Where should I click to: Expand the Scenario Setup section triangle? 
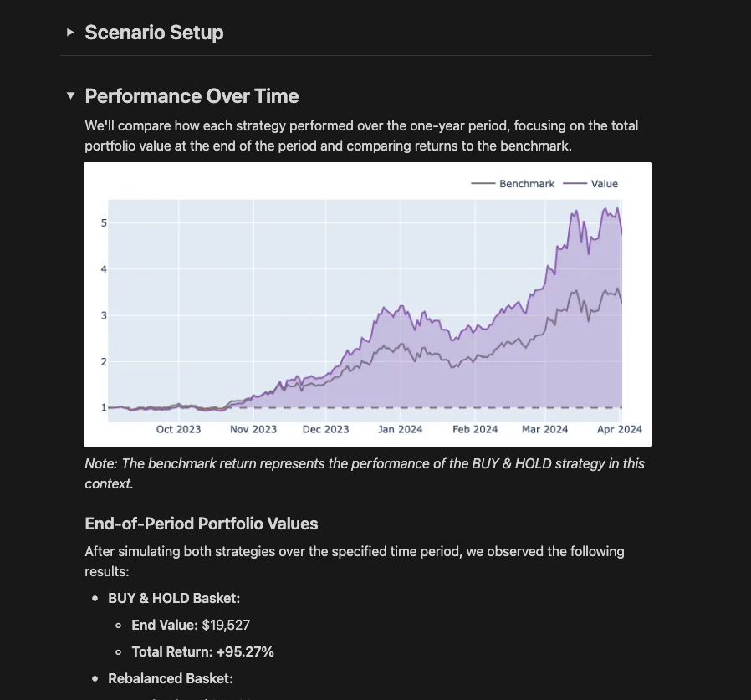pos(70,33)
